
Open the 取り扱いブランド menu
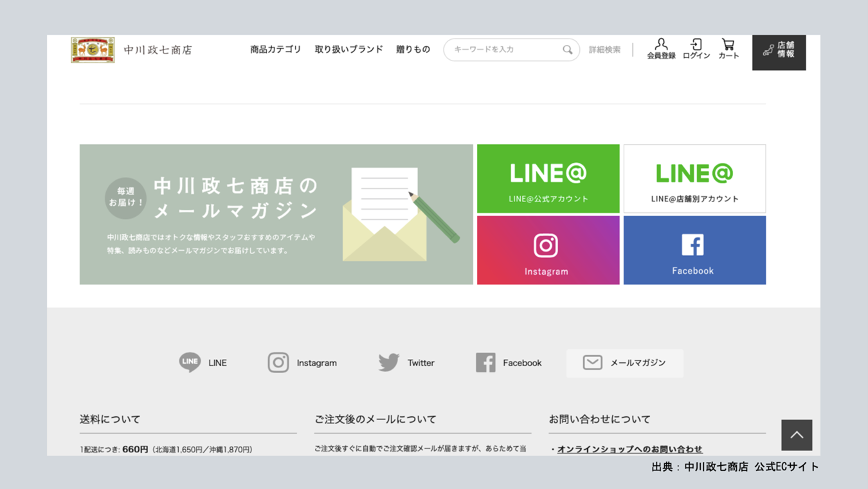[348, 50]
